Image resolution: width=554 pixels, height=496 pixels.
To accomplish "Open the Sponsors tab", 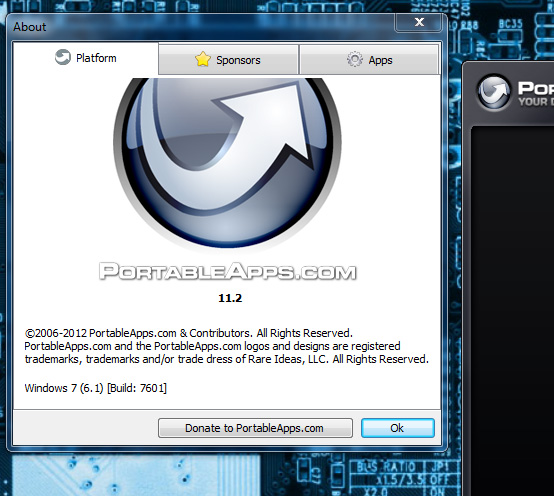I will 228,60.
